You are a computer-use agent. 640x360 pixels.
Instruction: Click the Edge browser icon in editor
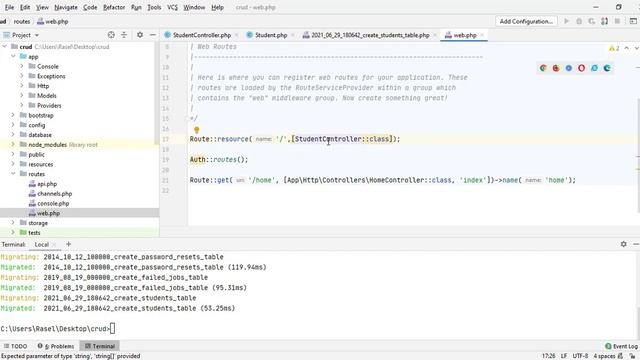(607, 68)
